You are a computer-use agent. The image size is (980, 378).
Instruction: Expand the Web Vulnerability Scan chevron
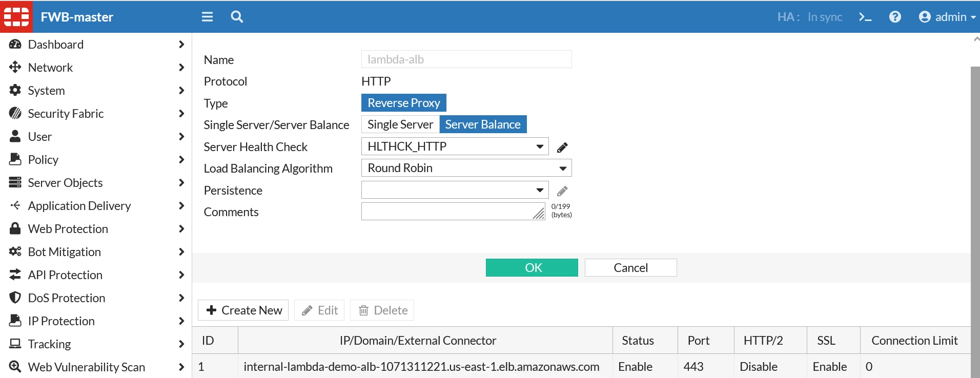point(181,367)
